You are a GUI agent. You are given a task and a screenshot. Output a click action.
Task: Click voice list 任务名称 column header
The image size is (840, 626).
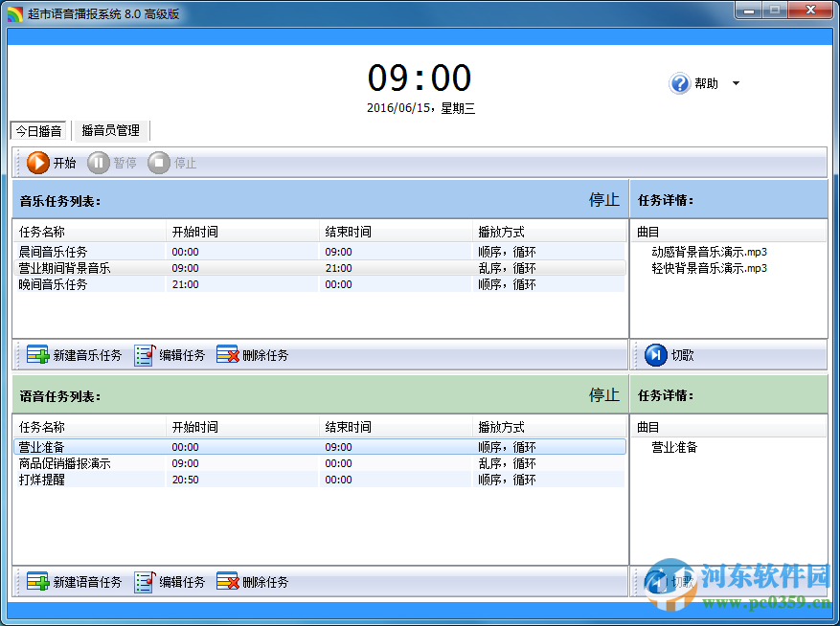pos(89,427)
